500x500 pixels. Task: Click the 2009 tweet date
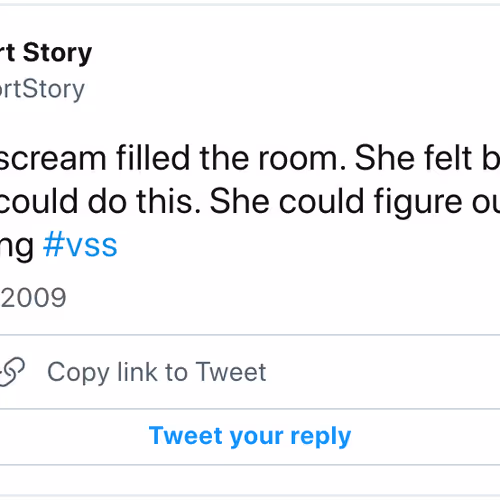tap(33, 297)
